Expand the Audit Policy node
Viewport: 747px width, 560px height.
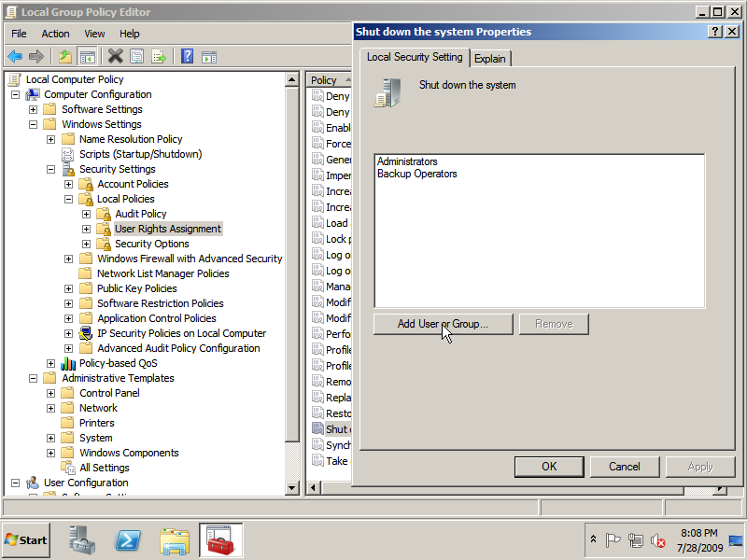86,215
